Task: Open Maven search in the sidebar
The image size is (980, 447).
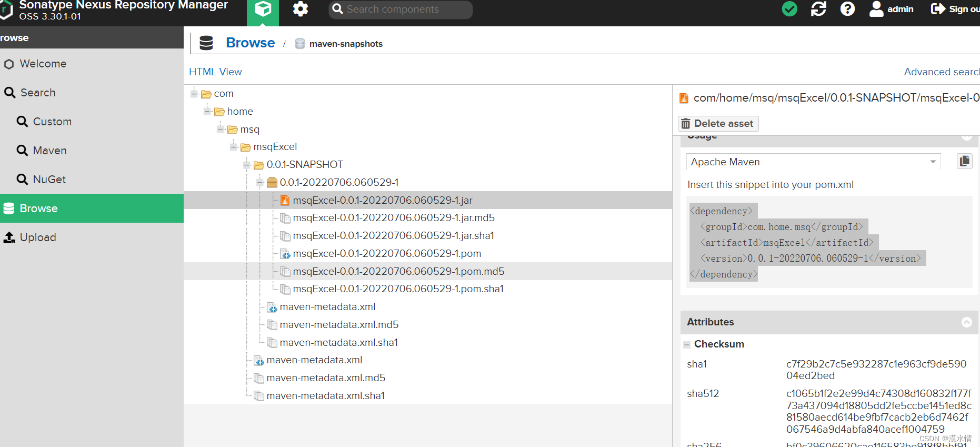Action: pyautogui.click(x=92, y=151)
